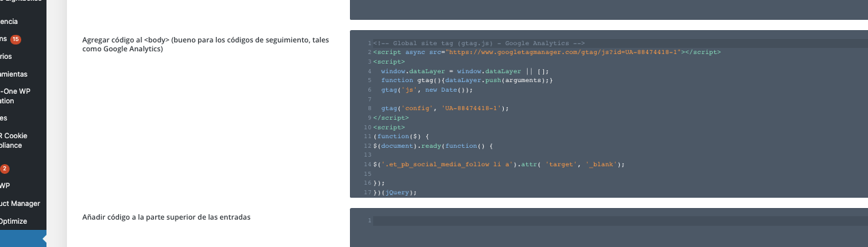Click the active menu pointer arrow

coord(44,239)
